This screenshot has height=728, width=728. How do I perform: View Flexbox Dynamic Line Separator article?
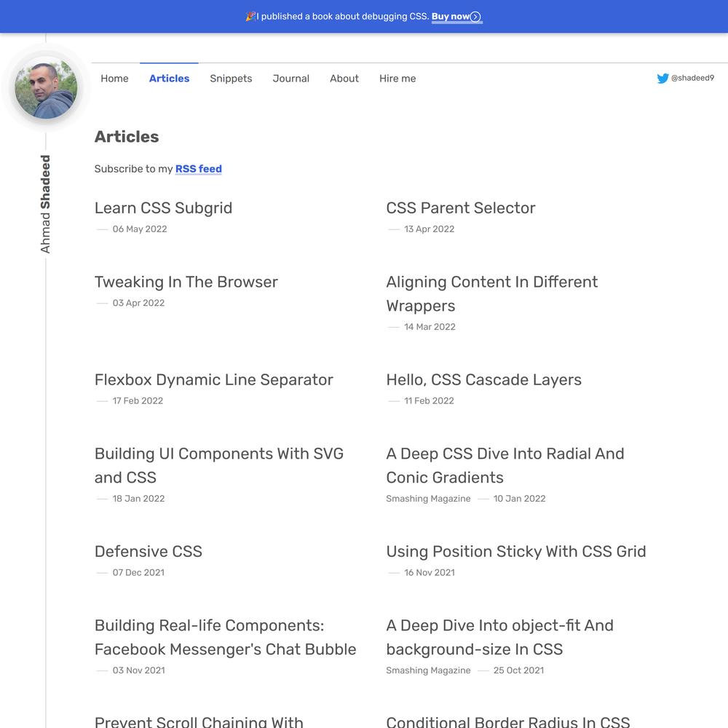click(213, 380)
